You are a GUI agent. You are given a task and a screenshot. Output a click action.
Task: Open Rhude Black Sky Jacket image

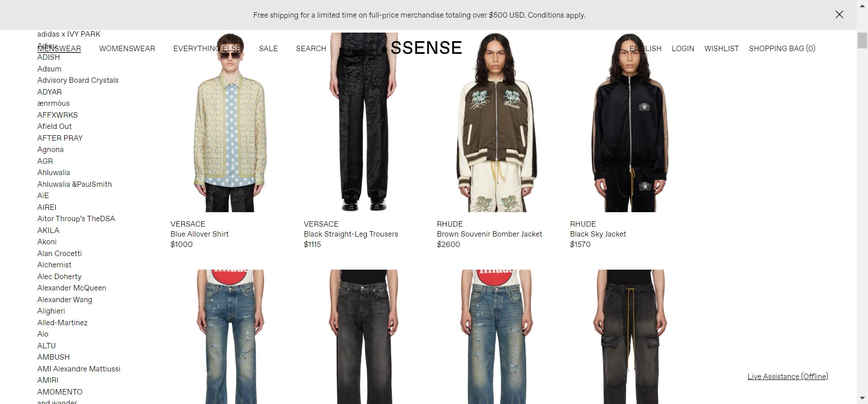coord(630,122)
